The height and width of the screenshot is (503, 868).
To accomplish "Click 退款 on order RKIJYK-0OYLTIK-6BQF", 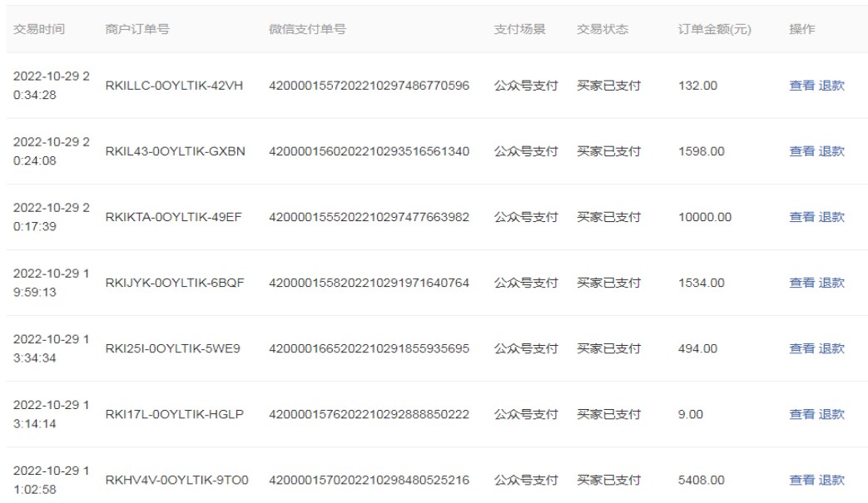I will point(831,283).
